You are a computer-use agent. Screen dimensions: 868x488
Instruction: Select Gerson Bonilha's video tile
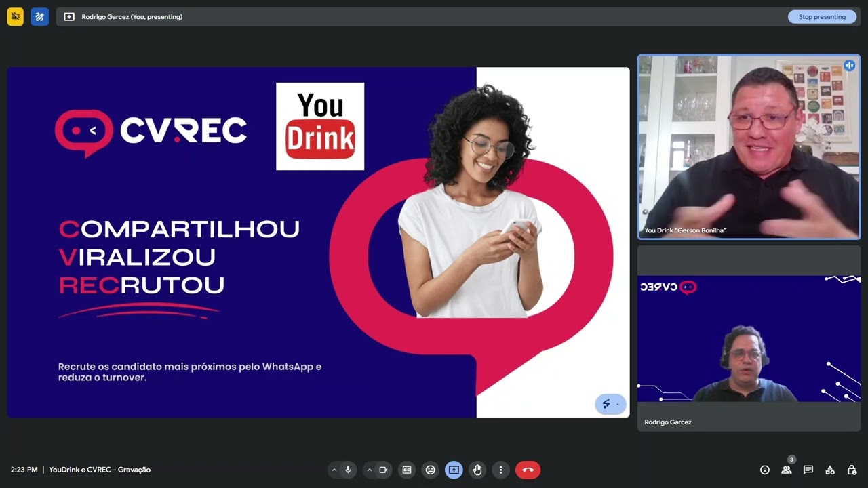tap(749, 147)
